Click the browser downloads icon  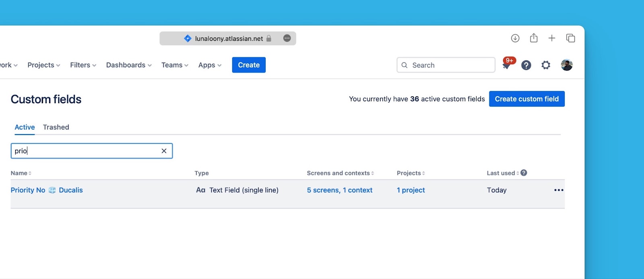[515, 38]
